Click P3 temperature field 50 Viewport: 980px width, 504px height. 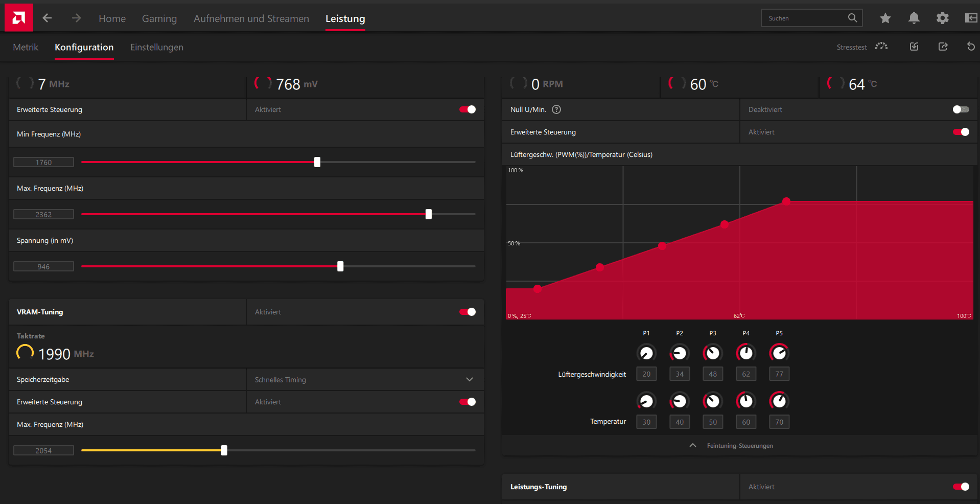point(713,422)
